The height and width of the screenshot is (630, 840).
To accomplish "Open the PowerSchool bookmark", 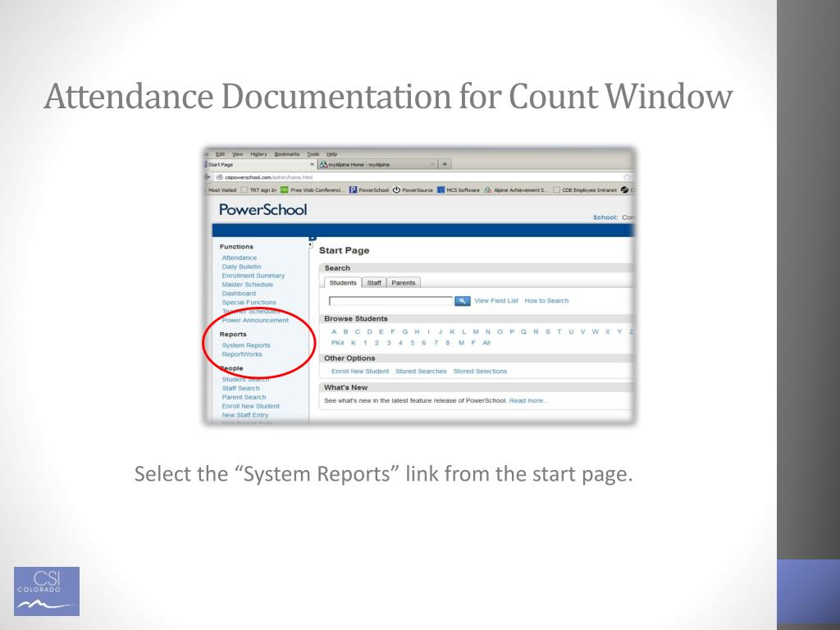I will [x=369, y=189].
